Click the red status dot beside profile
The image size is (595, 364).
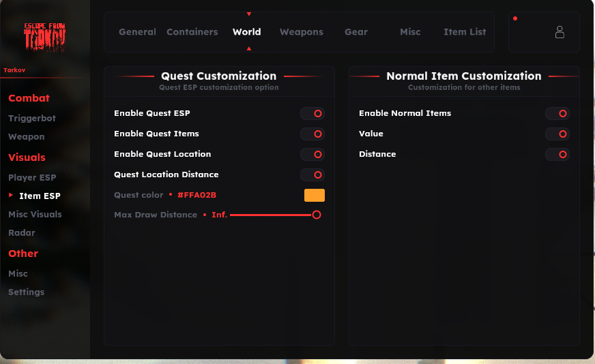[514, 18]
